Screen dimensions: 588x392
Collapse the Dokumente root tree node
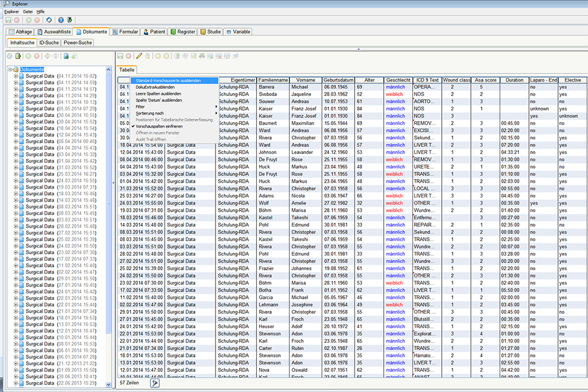(10, 70)
